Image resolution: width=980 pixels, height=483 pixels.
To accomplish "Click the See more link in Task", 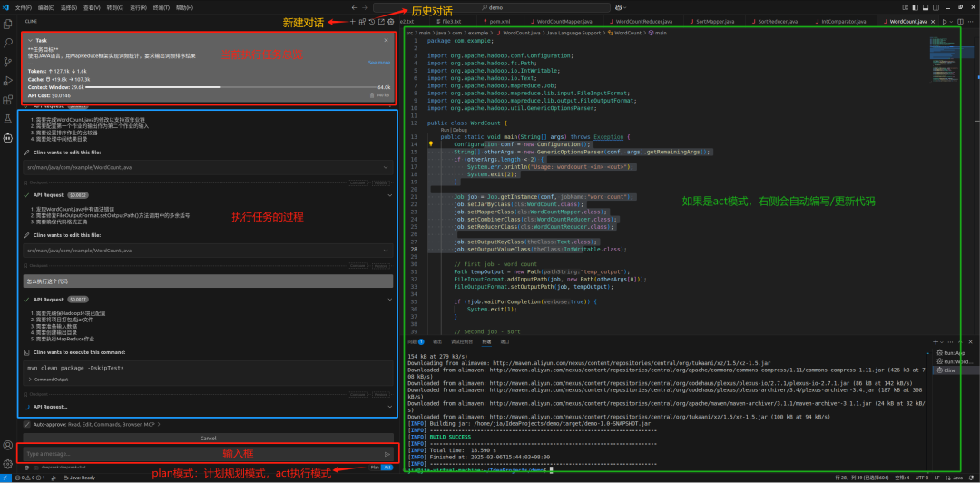I will [378, 63].
